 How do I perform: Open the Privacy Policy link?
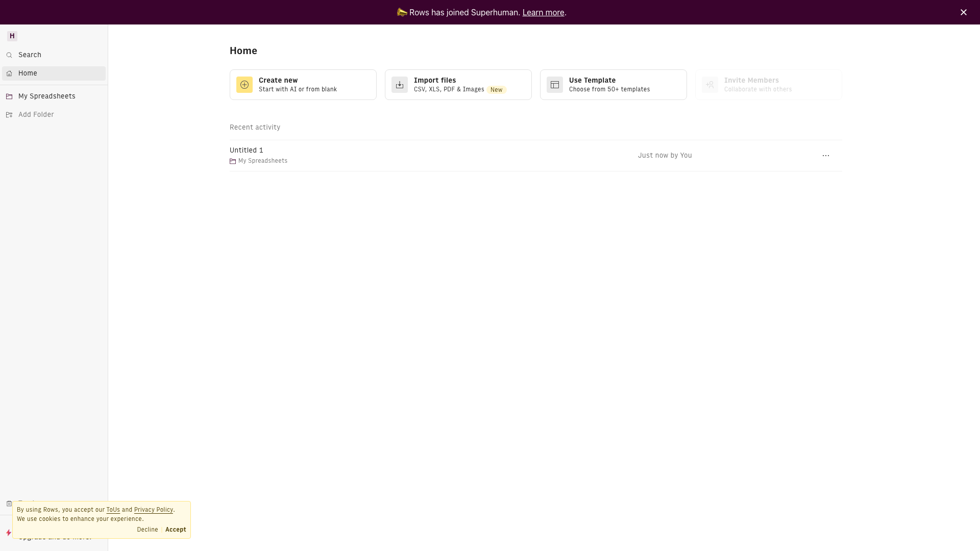(x=153, y=510)
